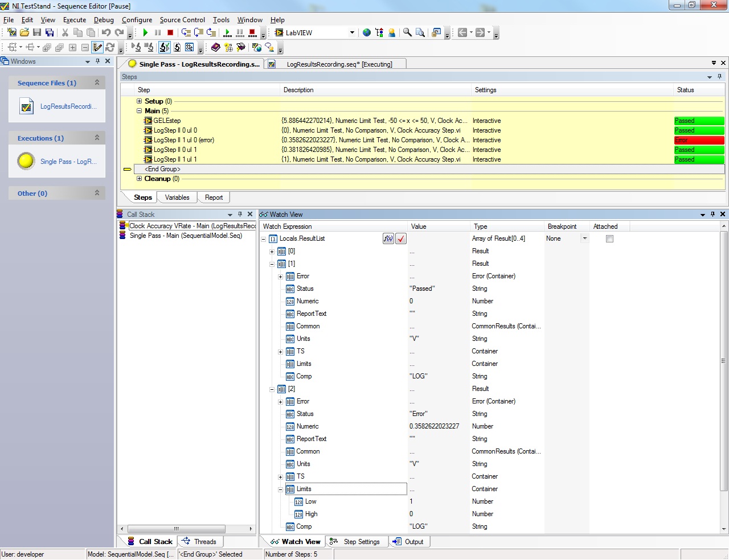The image size is (729, 560).
Task: Collapse the Sequence Files (1) section
Action: point(97,83)
